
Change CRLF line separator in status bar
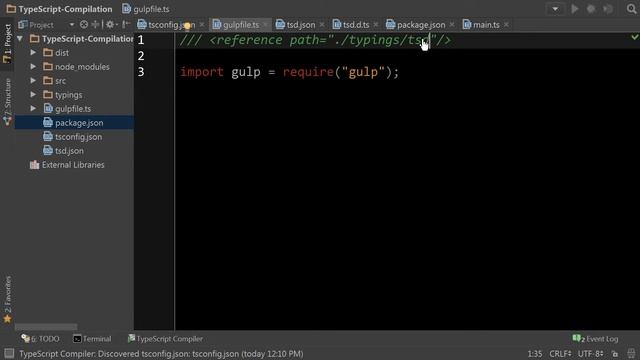[x=560, y=354]
